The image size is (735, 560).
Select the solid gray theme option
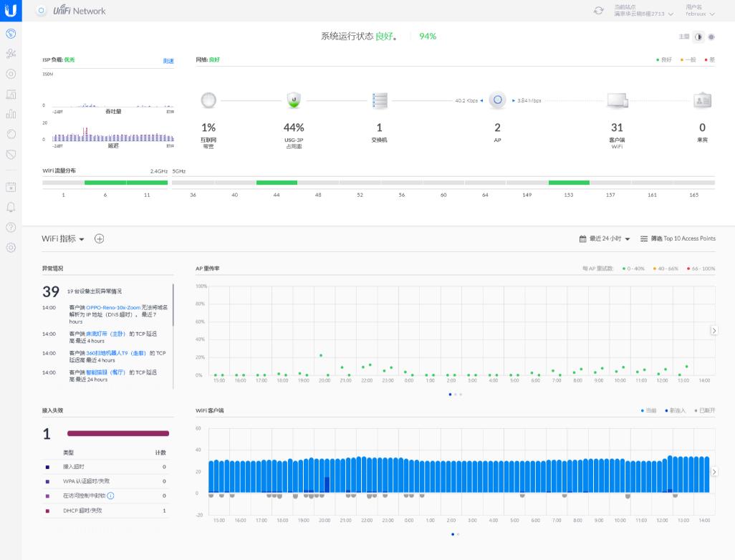tap(711, 37)
